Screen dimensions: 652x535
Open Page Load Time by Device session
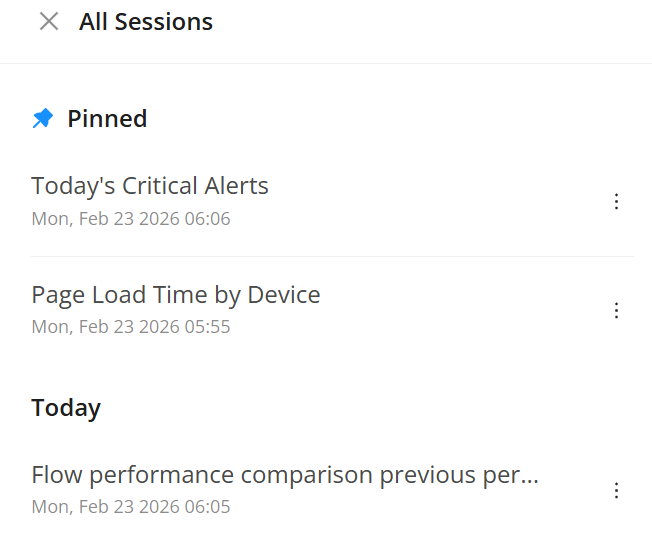pos(175,295)
